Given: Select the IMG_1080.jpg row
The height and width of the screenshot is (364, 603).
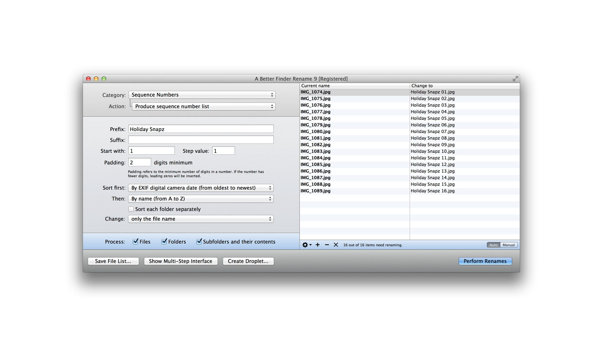Looking at the screenshot, I should pyautogui.click(x=410, y=132).
